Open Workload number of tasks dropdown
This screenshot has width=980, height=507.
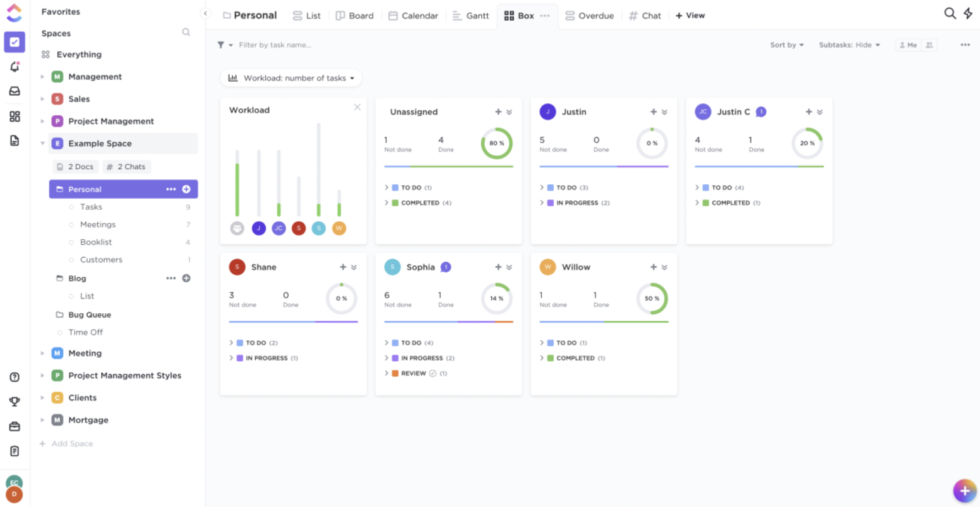click(291, 78)
